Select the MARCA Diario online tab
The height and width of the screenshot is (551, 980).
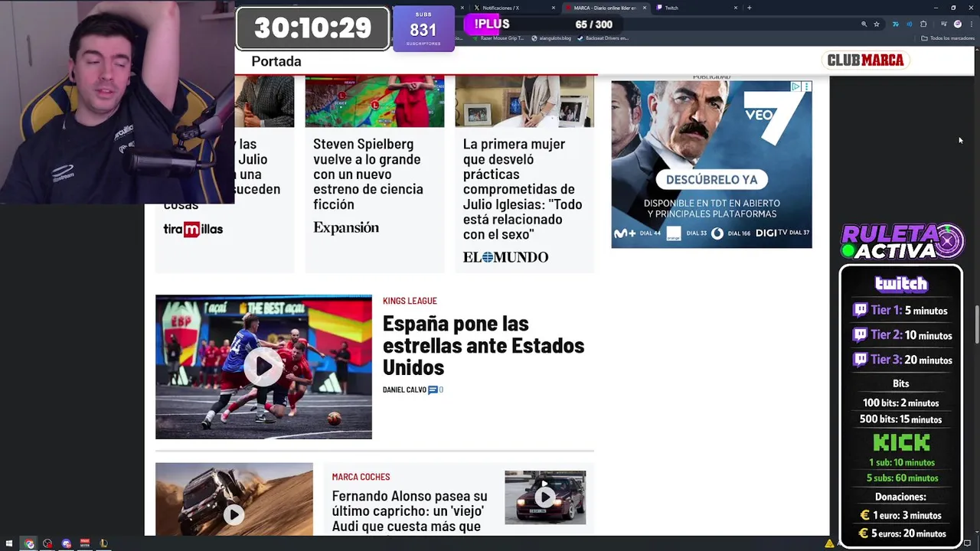605,8
